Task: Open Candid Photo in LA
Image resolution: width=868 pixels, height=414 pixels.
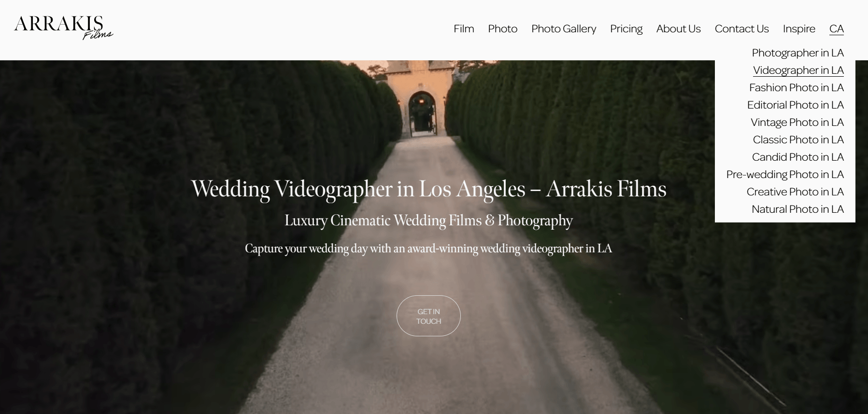Action: 798,157
